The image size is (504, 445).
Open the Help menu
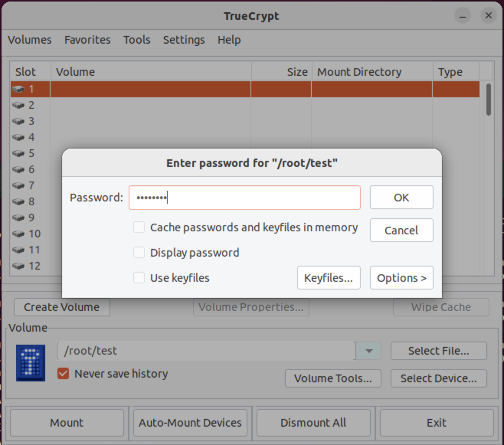tap(229, 40)
